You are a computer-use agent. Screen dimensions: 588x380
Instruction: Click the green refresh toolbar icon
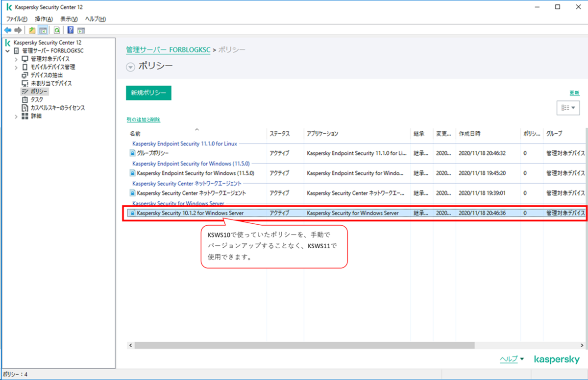[57, 30]
